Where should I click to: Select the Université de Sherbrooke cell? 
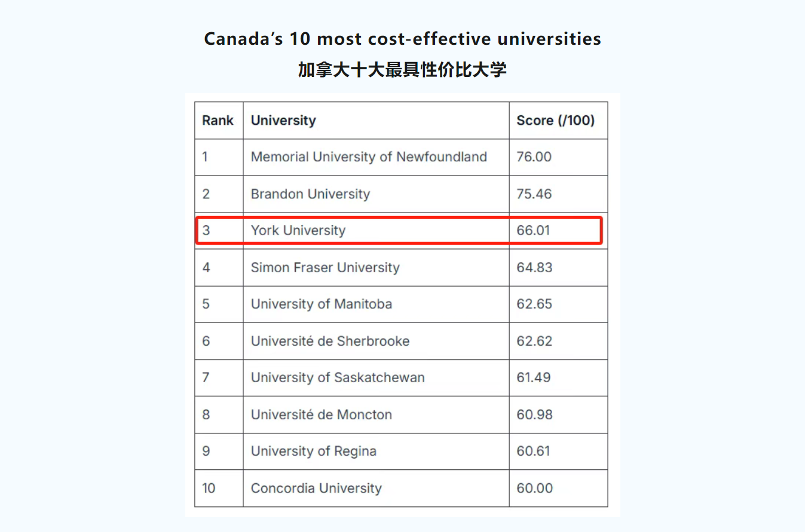pos(330,341)
